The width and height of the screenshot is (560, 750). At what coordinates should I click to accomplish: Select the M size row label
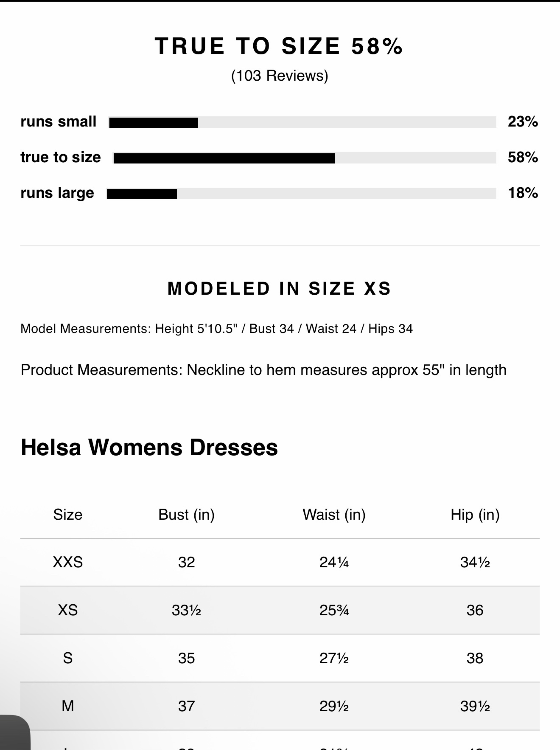[x=68, y=706]
